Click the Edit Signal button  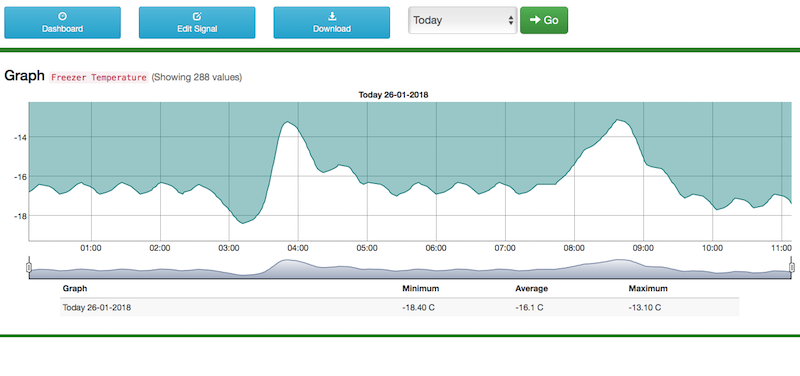197,22
